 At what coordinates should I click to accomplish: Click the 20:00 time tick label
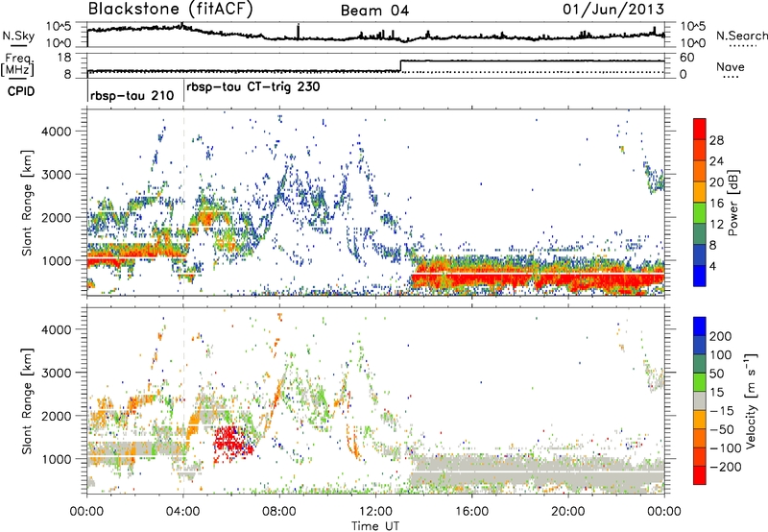(x=567, y=512)
